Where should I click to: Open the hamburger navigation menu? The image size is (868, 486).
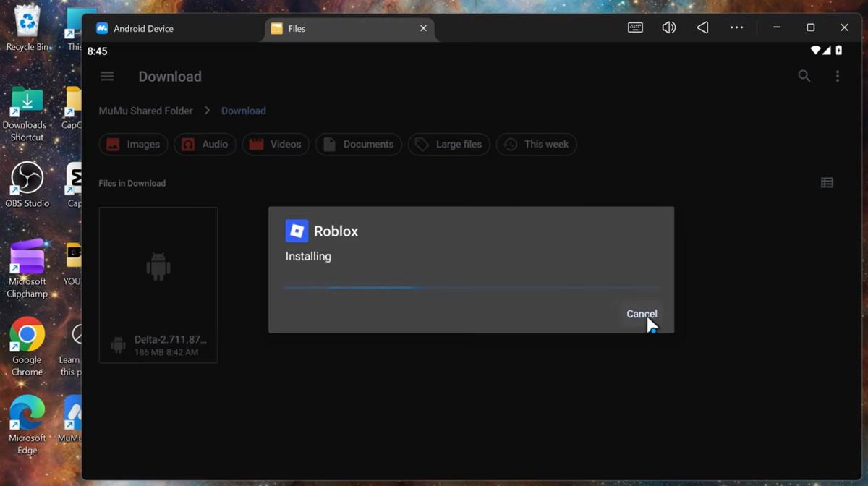point(107,76)
